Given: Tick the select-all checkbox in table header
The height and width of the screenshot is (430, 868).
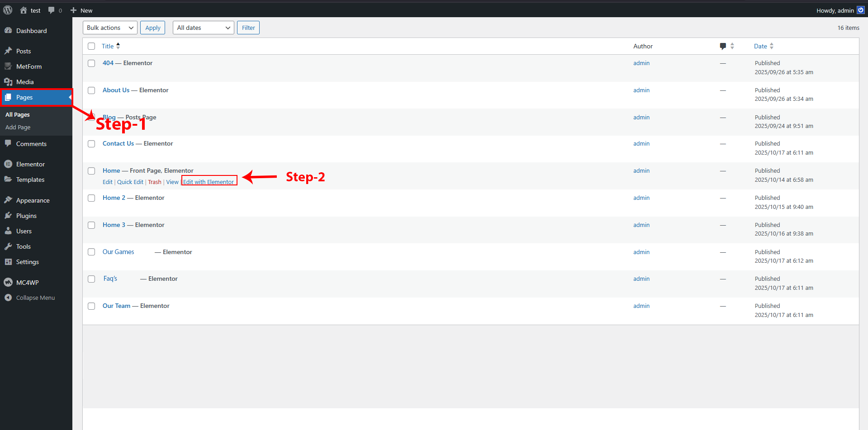Looking at the screenshot, I should 91,46.
